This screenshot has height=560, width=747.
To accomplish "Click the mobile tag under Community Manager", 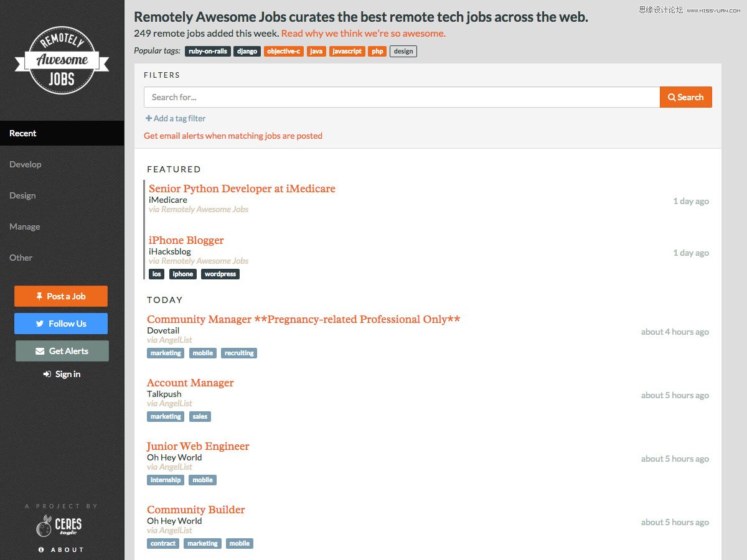I will point(203,353).
